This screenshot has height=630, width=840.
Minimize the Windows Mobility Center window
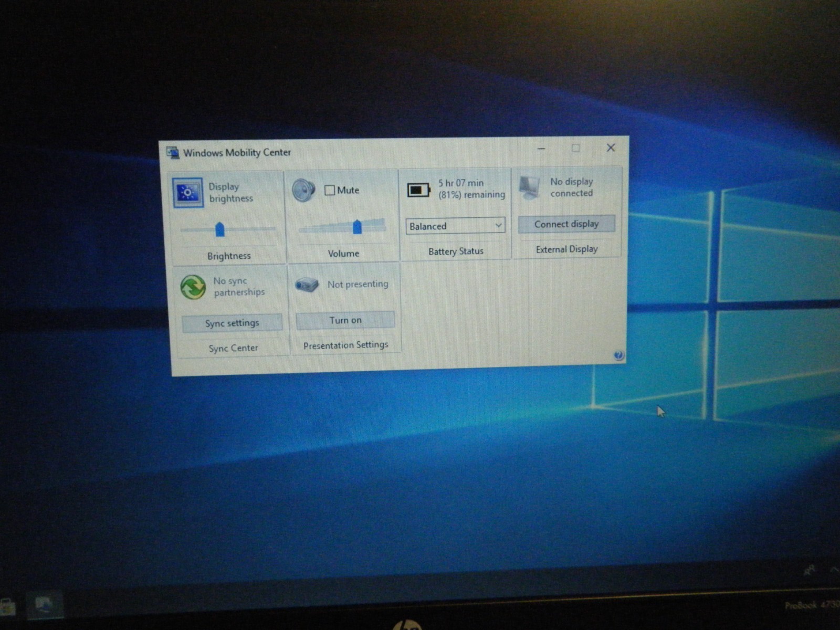point(541,149)
